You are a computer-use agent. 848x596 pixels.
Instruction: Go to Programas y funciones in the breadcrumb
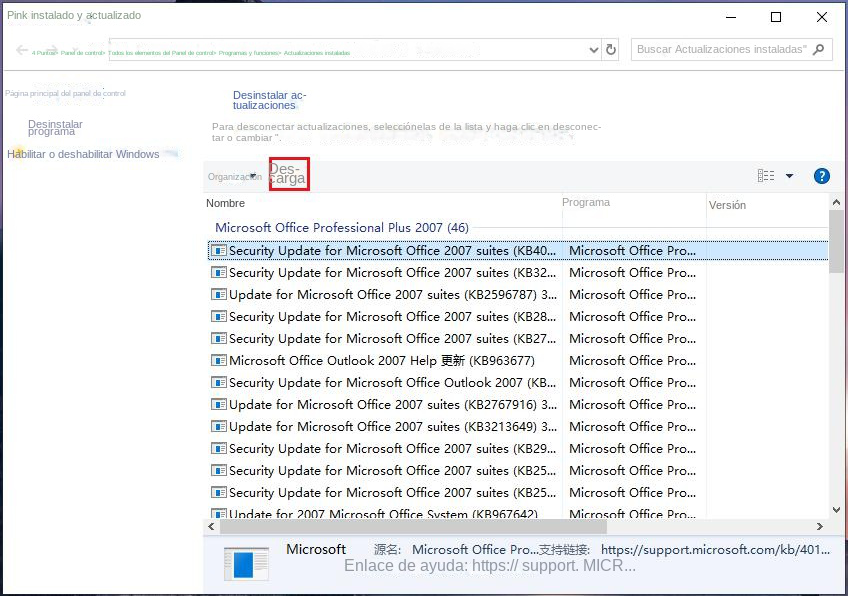coord(249,53)
